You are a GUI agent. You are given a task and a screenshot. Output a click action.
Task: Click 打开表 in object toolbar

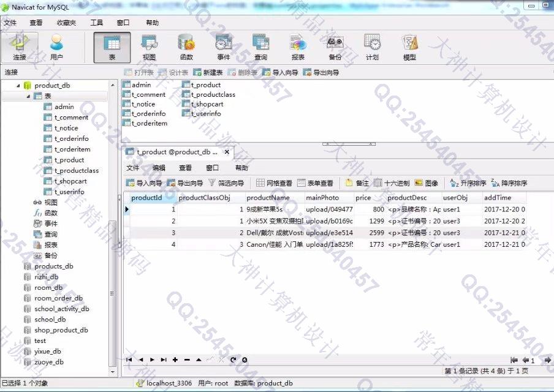click(x=139, y=72)
